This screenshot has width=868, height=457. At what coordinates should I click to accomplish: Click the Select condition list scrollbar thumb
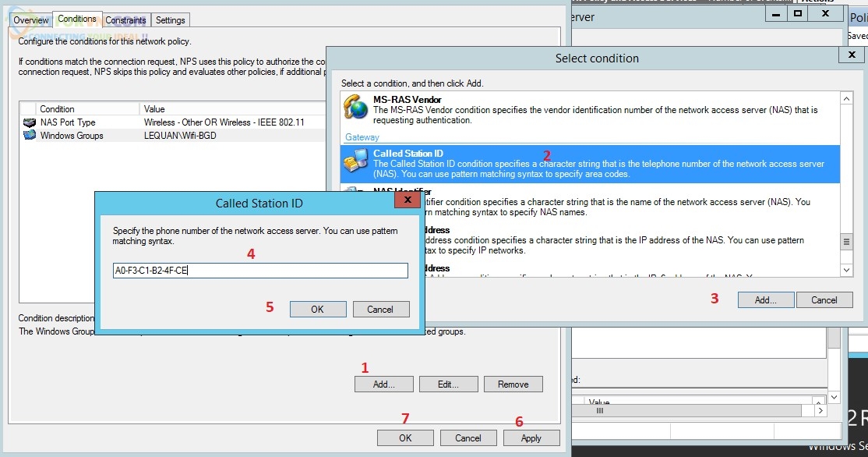point(846,242)
